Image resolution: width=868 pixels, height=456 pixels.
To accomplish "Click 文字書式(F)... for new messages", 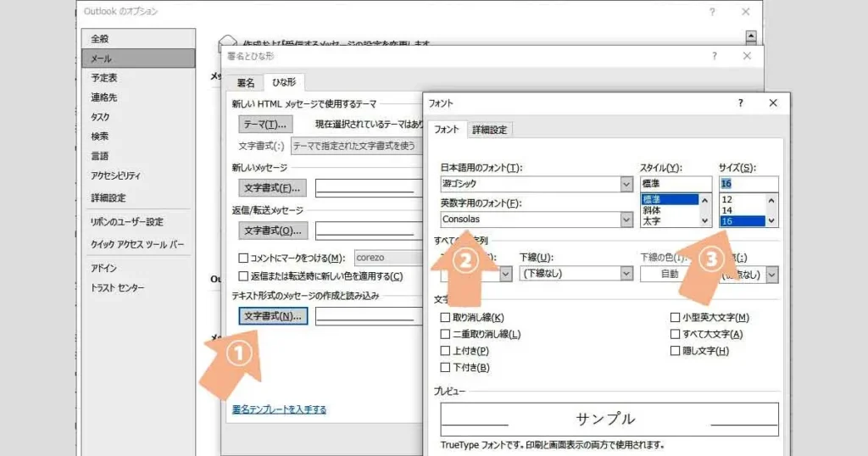I will [272, 188].
